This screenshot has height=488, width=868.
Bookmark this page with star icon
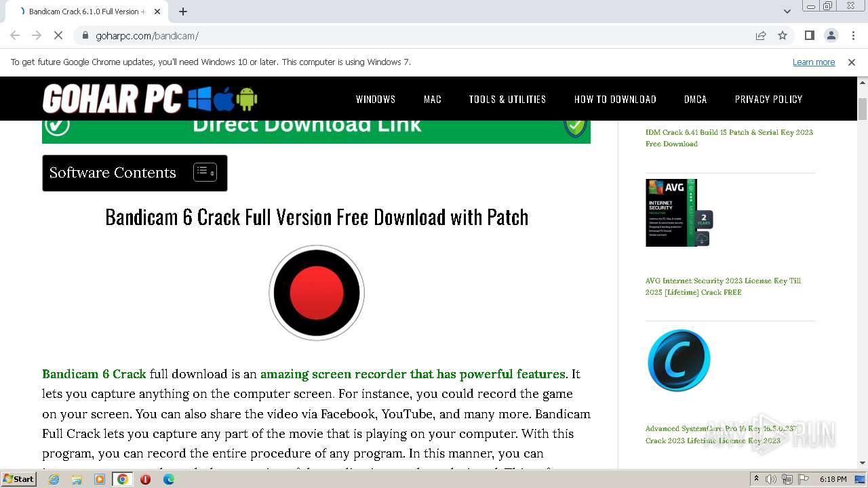tap(783, 35)
